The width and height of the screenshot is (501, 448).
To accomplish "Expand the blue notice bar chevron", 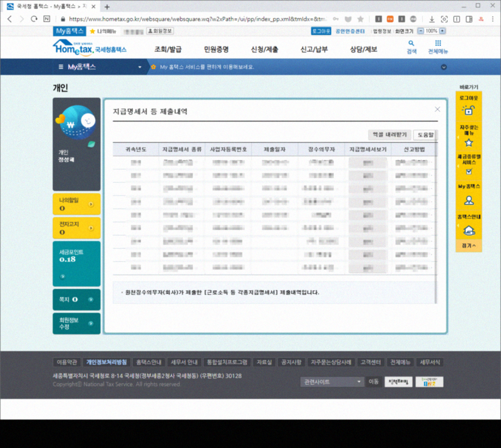I will [x=444, y=67].
